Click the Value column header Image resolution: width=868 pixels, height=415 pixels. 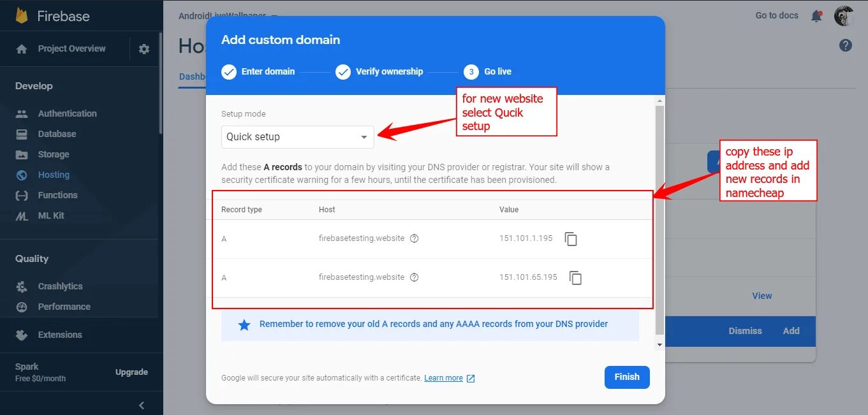click(509, 210)
